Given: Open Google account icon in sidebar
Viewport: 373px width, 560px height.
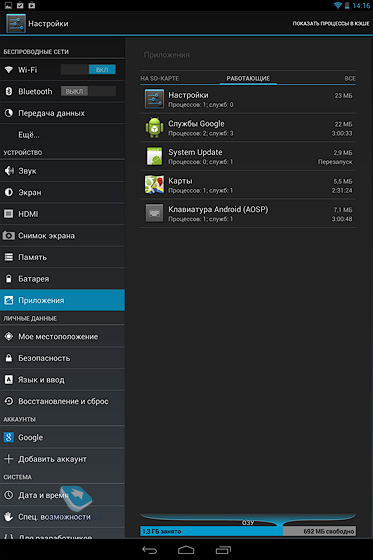Looking at the screenshot, I should pos(9,437).
